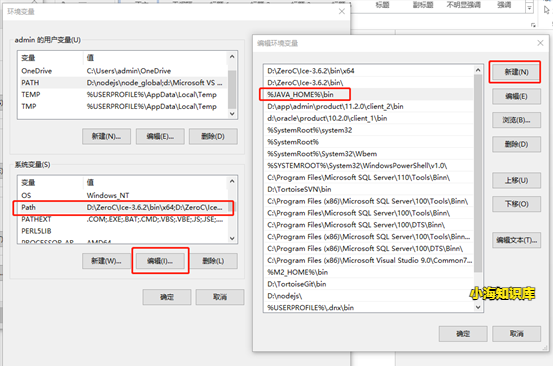Click user variables list scroll down arrow
The image size is (553, 366).
click(x=232, y=114)
